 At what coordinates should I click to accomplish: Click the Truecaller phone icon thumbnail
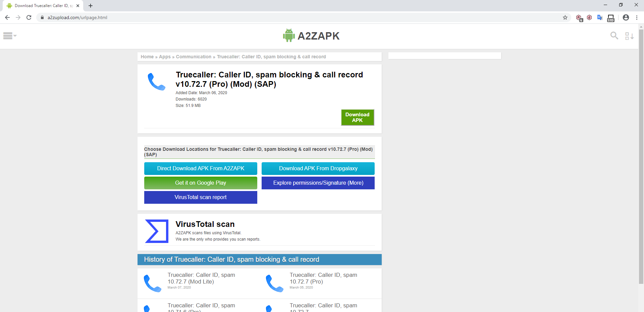(156, 81)
